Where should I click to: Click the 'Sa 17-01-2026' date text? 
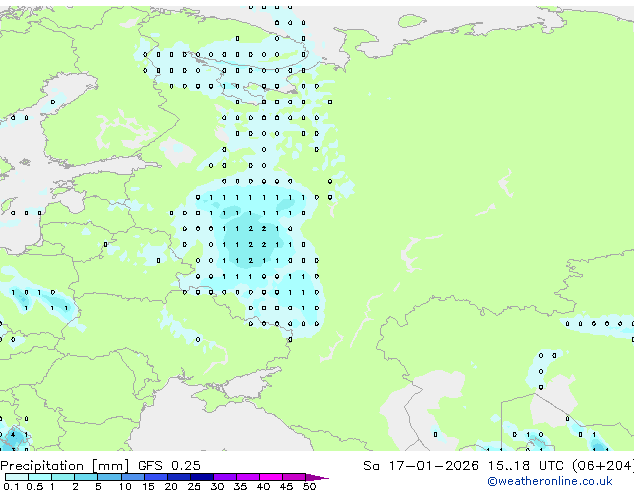pos(421,466)
